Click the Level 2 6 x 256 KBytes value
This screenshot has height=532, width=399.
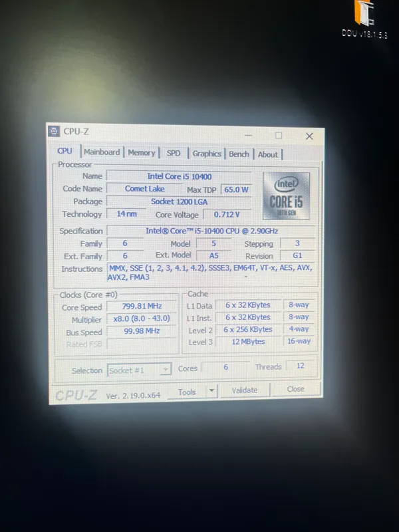(x=248, y=329)
